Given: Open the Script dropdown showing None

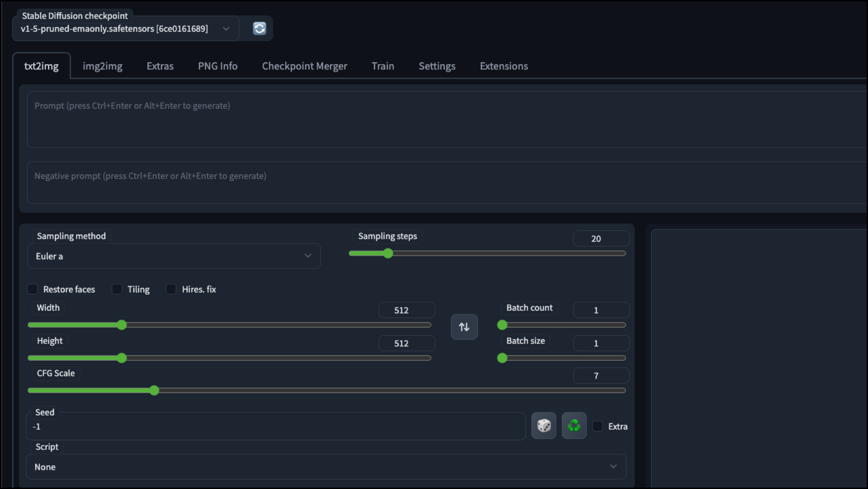Looking at the screenshot, I should point(326,467).
